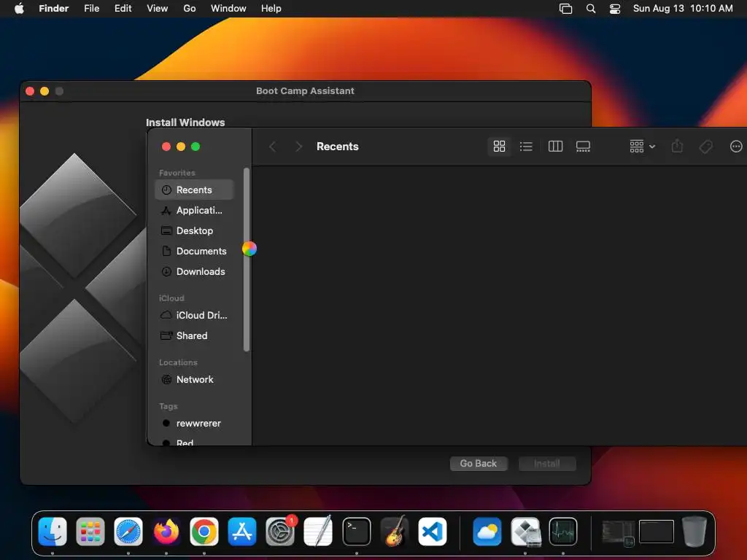The image size is (747, 560).
Task: Click the minimized terminal thumbnail in the Dock
Action: (619, 532)
